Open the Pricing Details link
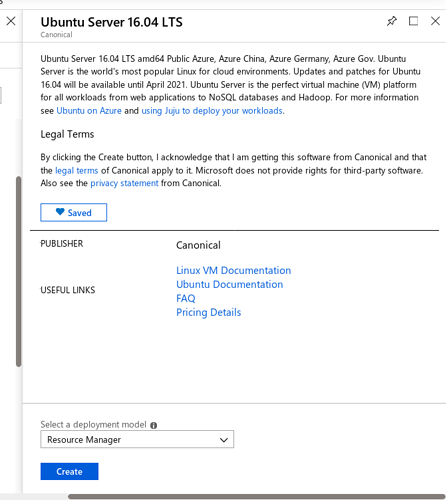 pos(209,312)
